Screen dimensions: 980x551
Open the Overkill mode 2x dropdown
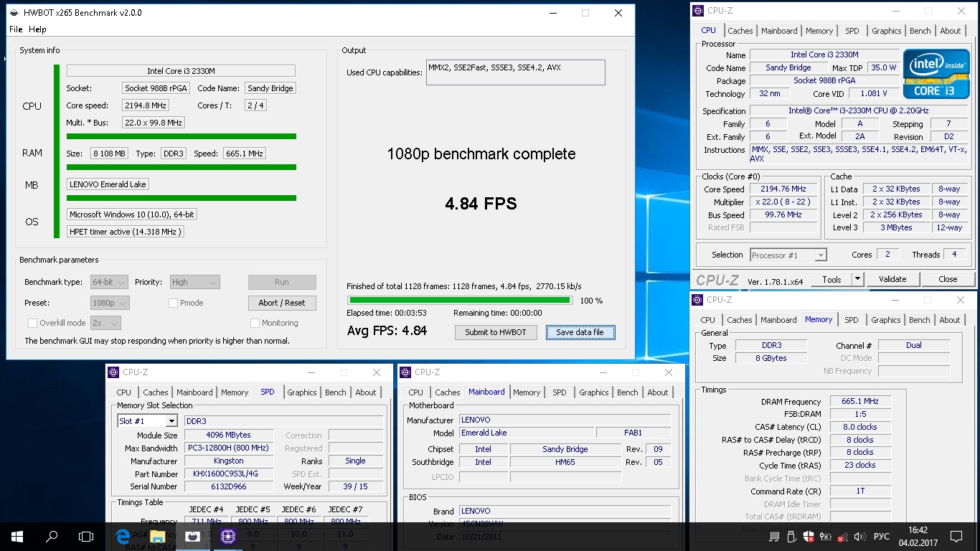[105, 323]
